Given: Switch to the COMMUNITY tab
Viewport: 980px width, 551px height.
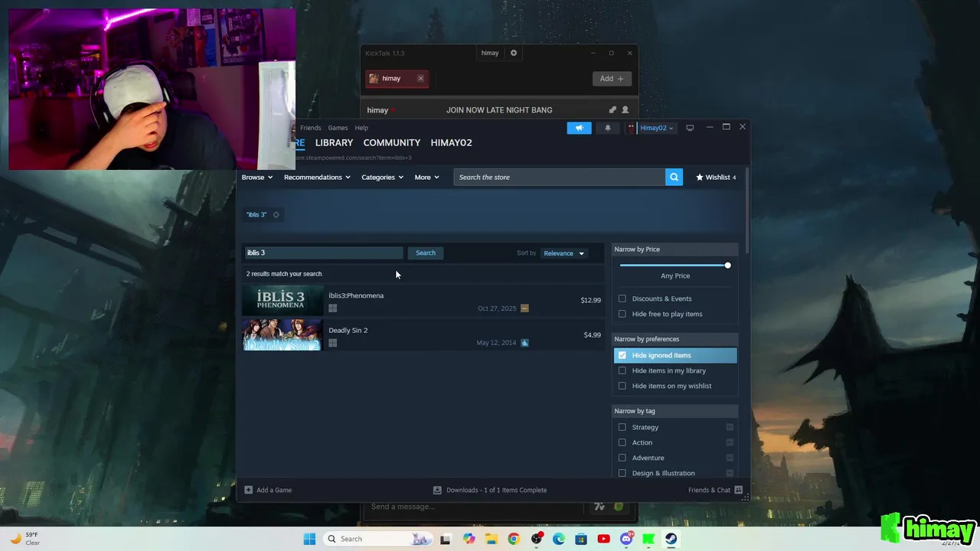Looking at the screenshot, I should [x=392, y=142].
